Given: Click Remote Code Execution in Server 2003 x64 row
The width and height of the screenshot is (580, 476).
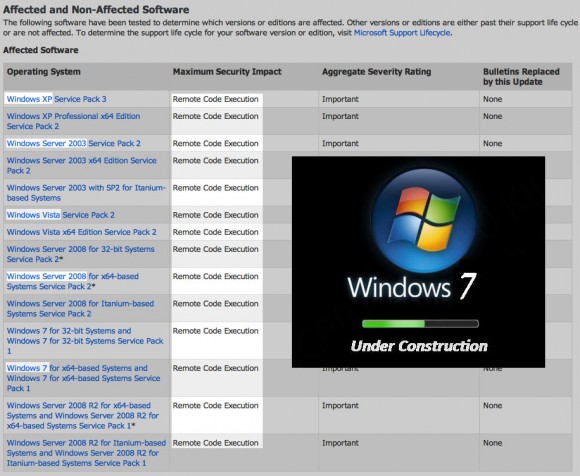Looking at the screenshot, I should [216, 161].
